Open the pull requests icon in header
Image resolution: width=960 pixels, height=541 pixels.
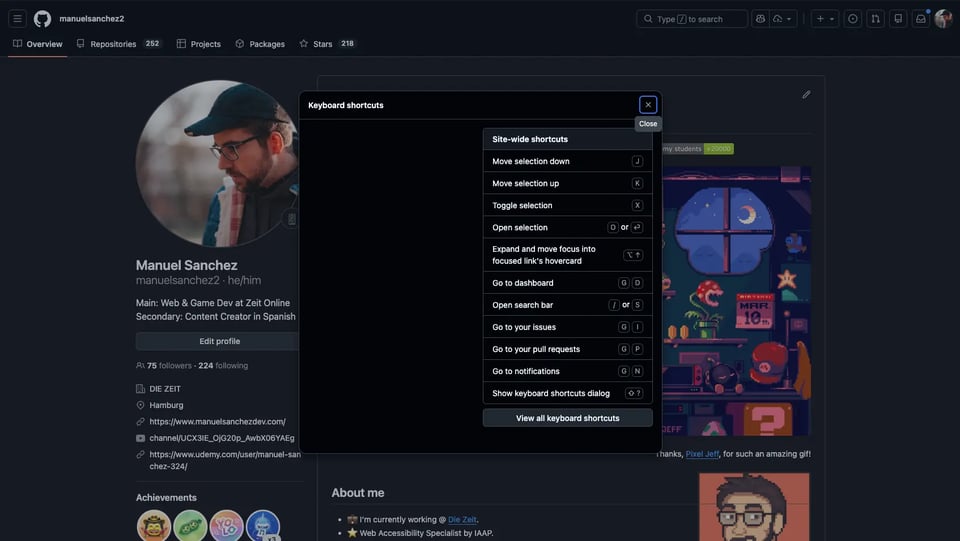click(876, 19)
